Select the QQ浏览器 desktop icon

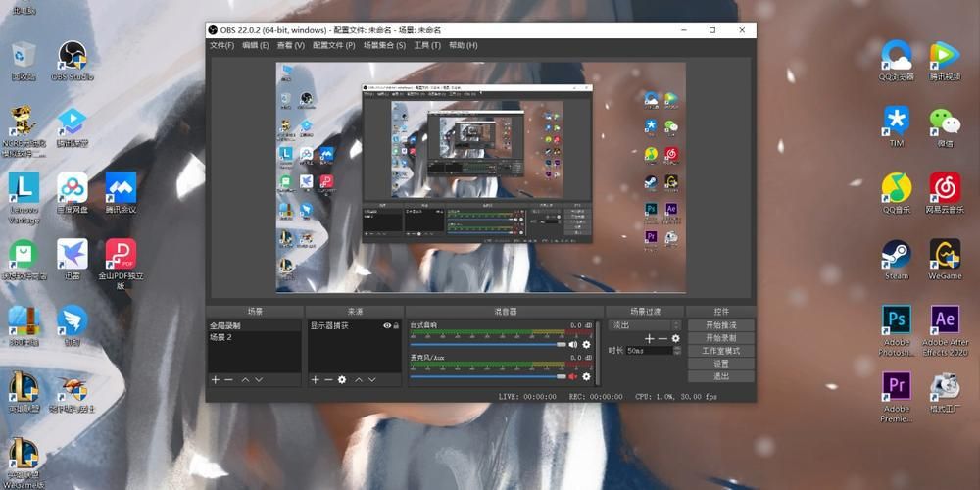(x=897, y=61)
